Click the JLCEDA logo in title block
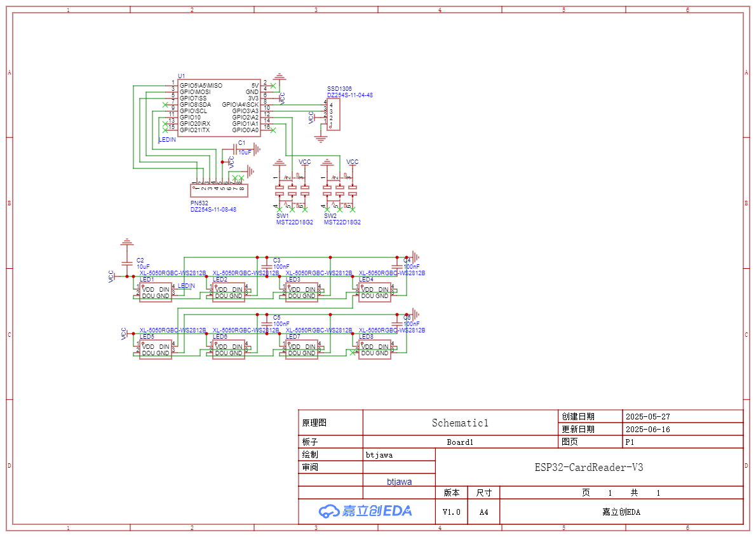The height and width of the screenshot is (537, 756). click(365, 511)
